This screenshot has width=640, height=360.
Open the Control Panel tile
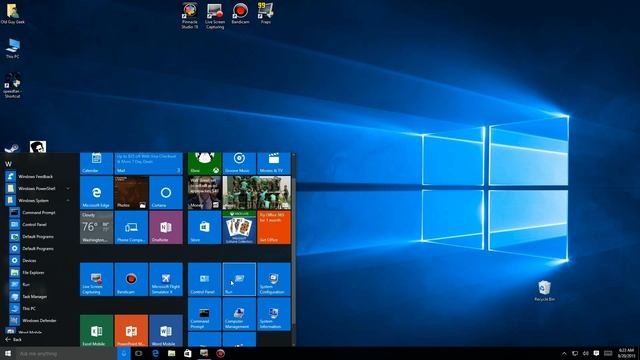click(204, 279)
